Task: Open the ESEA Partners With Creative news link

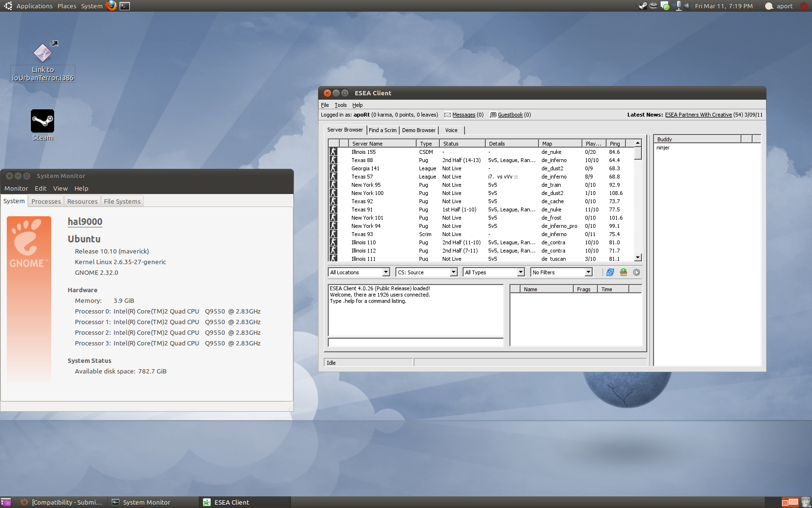Action: [698, 115]
